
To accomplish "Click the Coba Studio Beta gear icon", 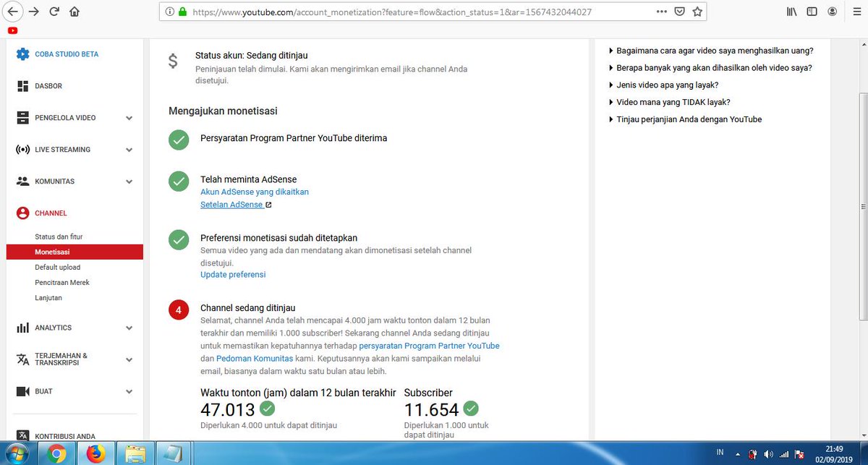I will pyautogui.click(x=22, y=54).
